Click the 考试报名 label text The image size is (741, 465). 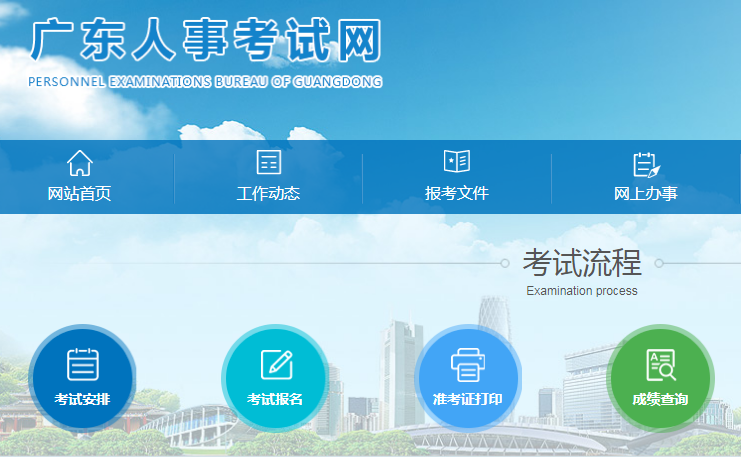pos(275,400)
